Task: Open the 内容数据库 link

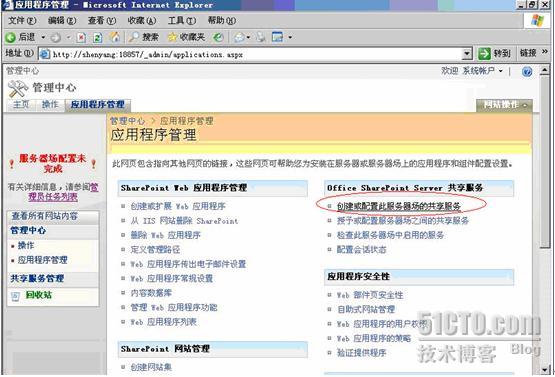Action: click(x=151, y=293)
